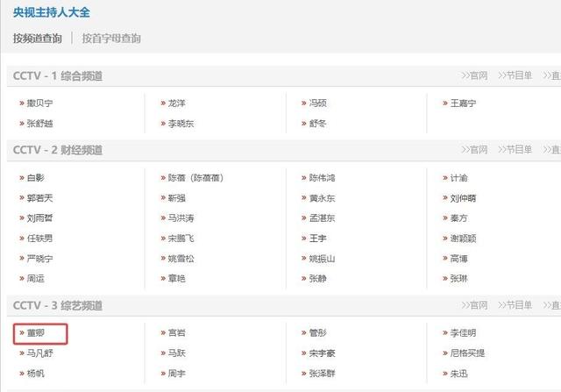Open host page for 龙洋
Viewport: 561px width, 392px height.
click(x=177, y=103)
